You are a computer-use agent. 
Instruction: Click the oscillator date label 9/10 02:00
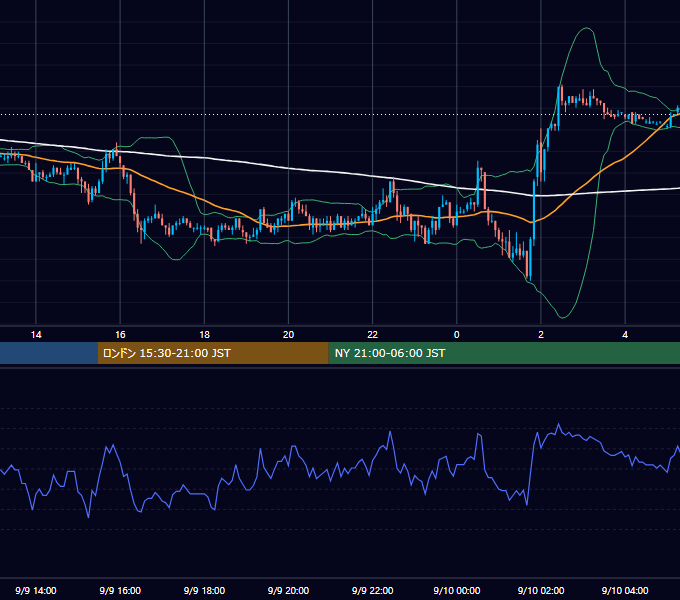pos(541,590)
